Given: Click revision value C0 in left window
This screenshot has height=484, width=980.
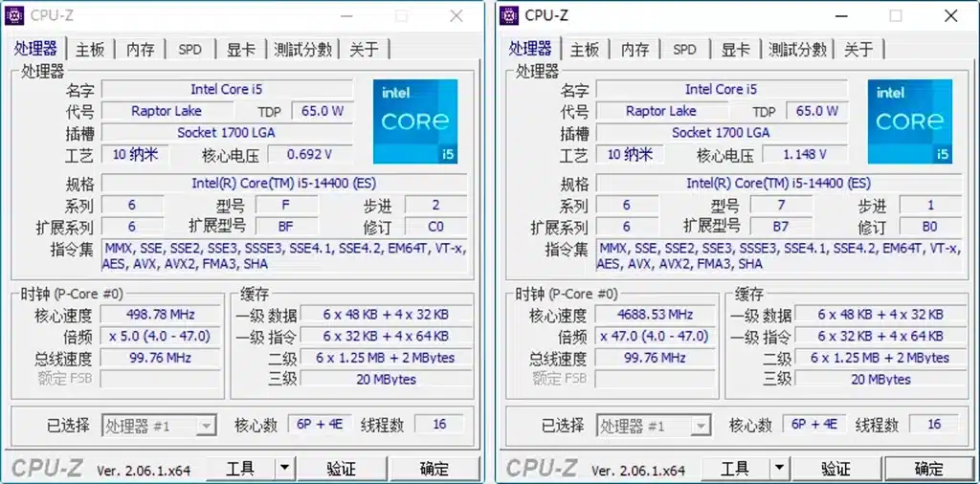Looking at the screenshot, I should (x=435, y=226).
